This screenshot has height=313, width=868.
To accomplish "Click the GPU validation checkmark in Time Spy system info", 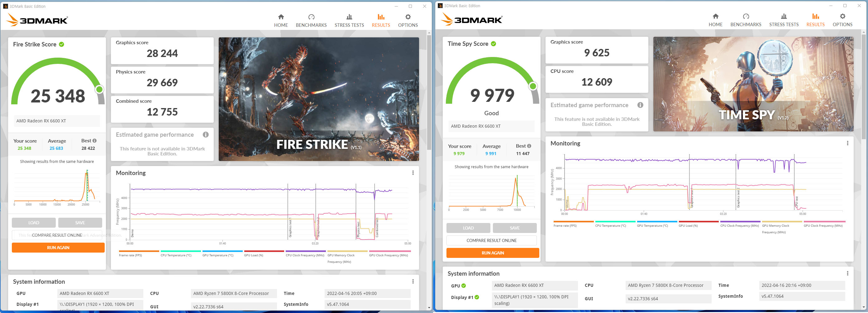I will coord(464,285).
